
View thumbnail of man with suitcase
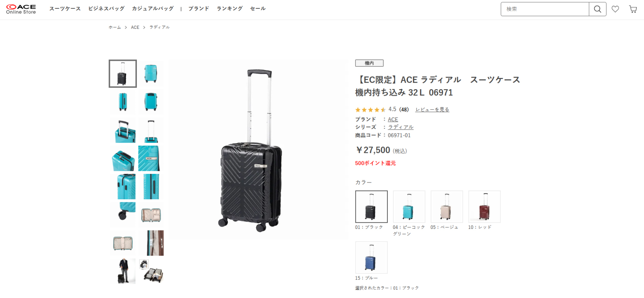(x=123, y=271)
